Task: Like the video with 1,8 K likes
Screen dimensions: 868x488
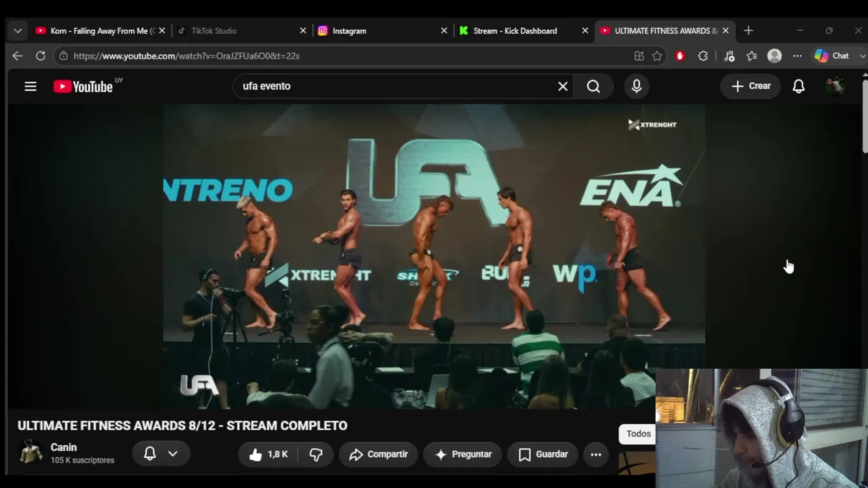Action: coord(269,454)
